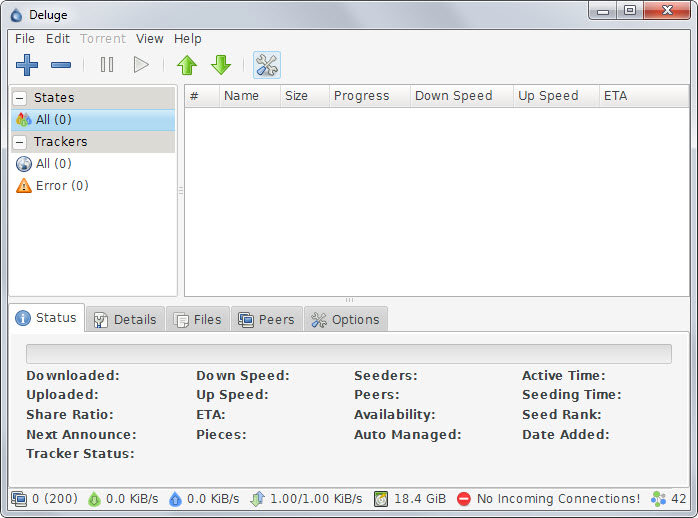
Task: Switch to the Options tab
Action: [x=345, y=320]
